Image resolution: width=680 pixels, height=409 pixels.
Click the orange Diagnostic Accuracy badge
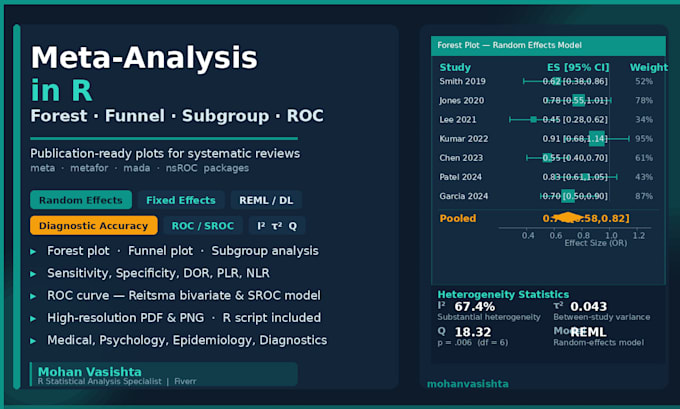tap(94, 226)
